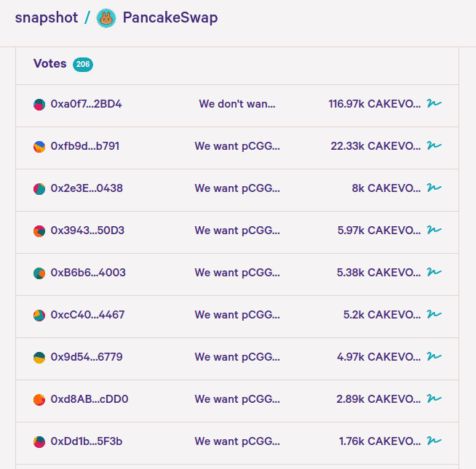The height and width of the screenshot is (469, 476).
Task: Open signature icon for voter 0x3943...50D3
Action: (435, 231)
